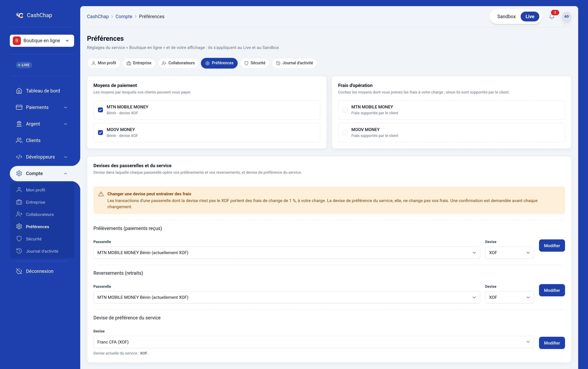The height and width of the screenshot is (369, 588).
Task: Click the sidebar Journal d'activité history icon
Action: 19,251
